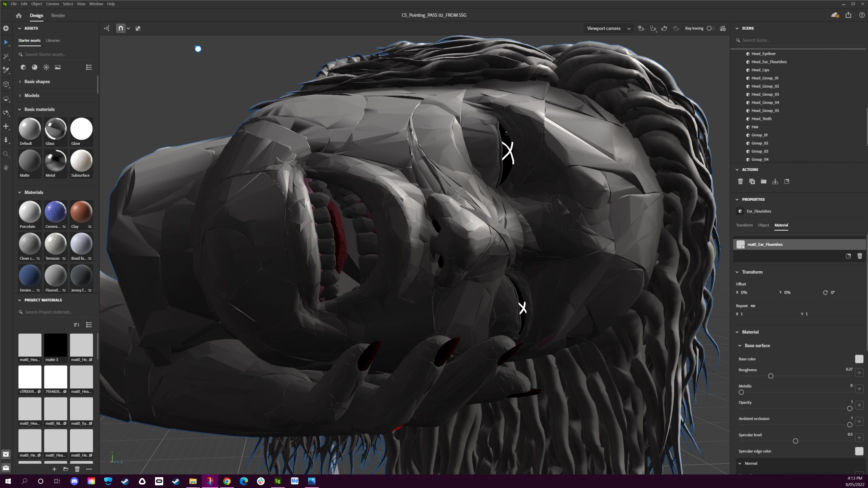Viewport: 868px width, 488px height.
Task: Add texture to Roughness with plus button
Action: [859, 373]
